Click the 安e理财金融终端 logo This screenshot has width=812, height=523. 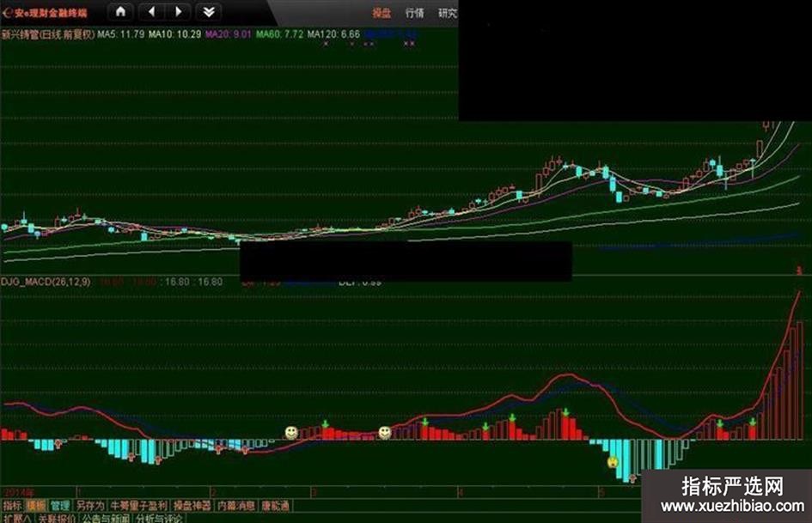46,13
